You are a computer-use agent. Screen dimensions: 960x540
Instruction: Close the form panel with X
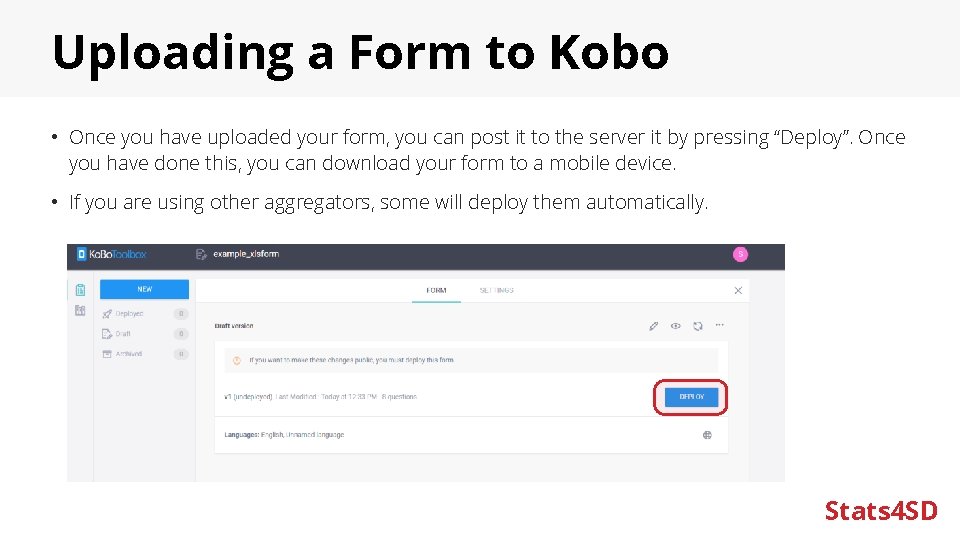tap(738, 290)
